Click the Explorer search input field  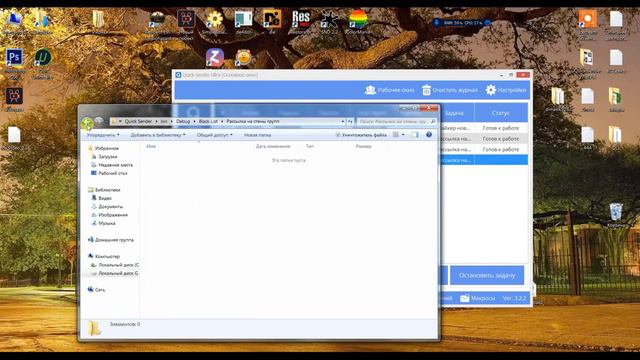[x=397, y=121]
